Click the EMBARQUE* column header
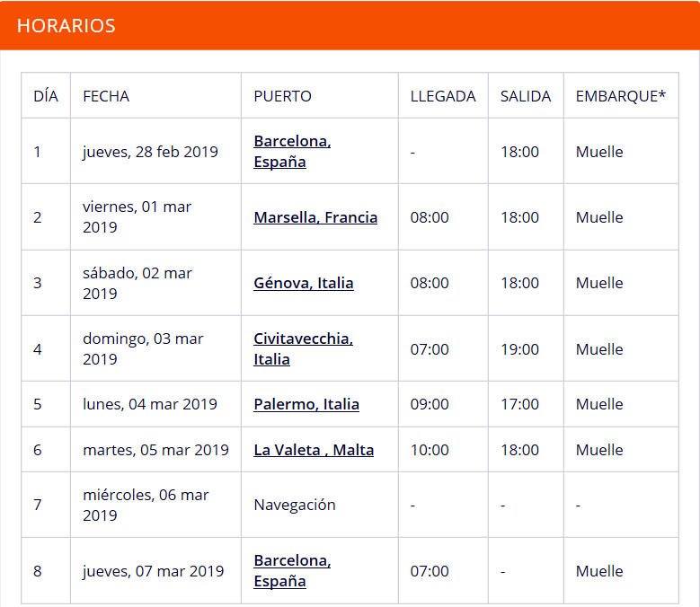 click(x=621, y=96)
